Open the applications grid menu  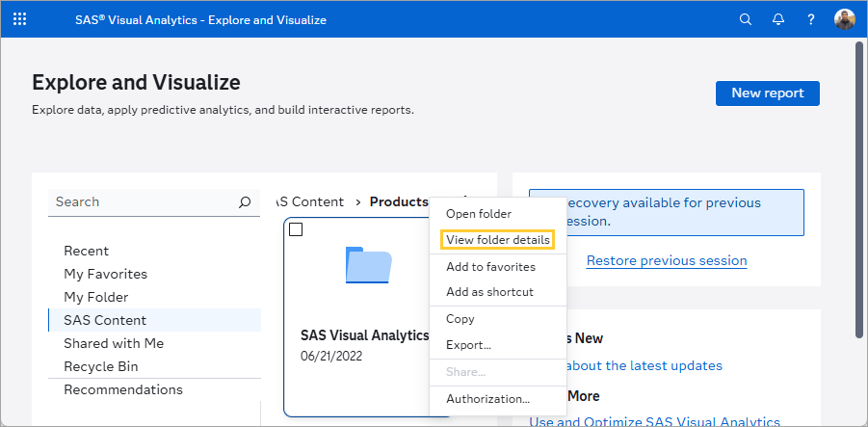click(x=19, y=19)
